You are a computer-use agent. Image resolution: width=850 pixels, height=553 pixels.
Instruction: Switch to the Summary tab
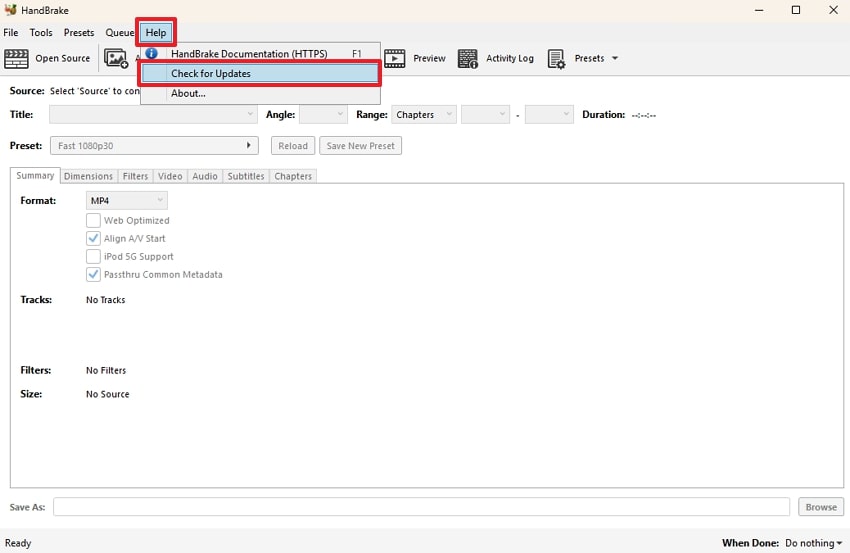click(35, 176)
